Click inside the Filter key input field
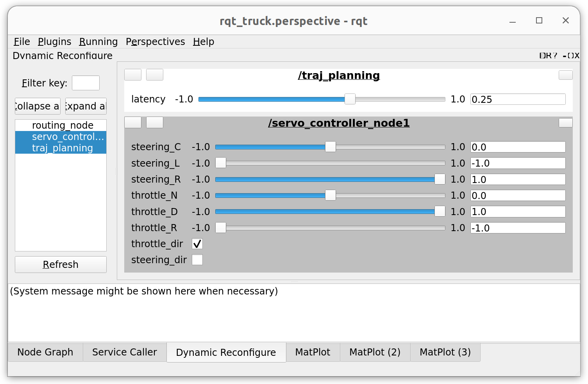 (x=86, y=83)
